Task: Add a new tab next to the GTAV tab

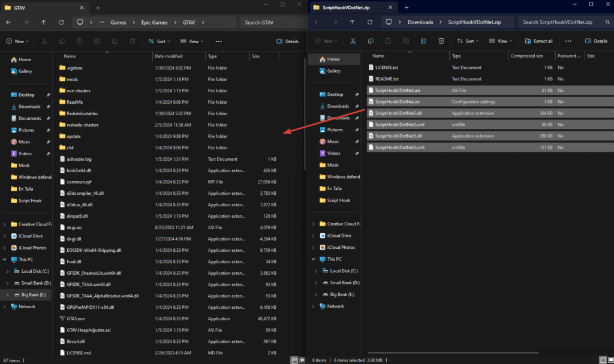Action: 98,7
